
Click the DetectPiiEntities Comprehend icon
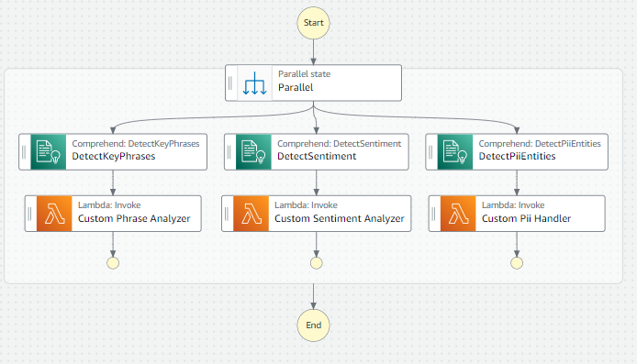(x=455, y=152)
